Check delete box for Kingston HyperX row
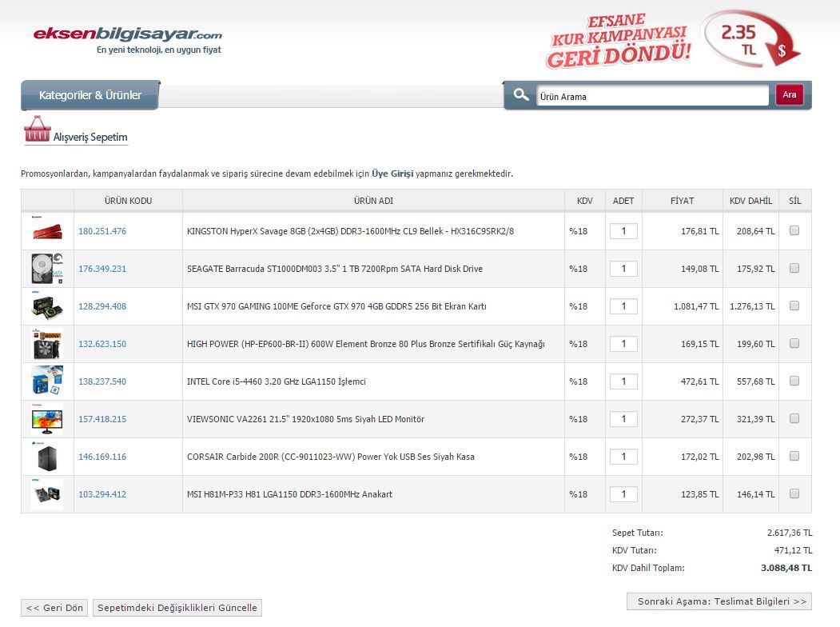Image resolution: width=840 pixels, height=627 pixels. (x=794, y=230)
